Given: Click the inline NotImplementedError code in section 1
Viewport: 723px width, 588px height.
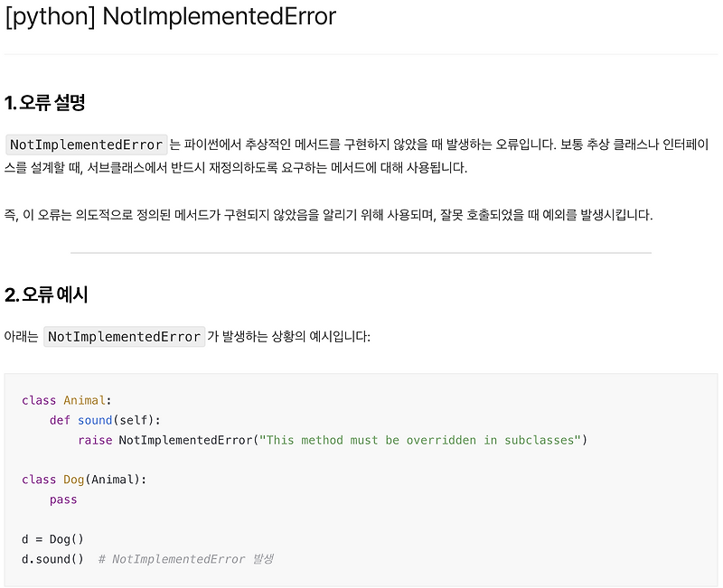Looking at the screenshot, I should pos(86,145).
